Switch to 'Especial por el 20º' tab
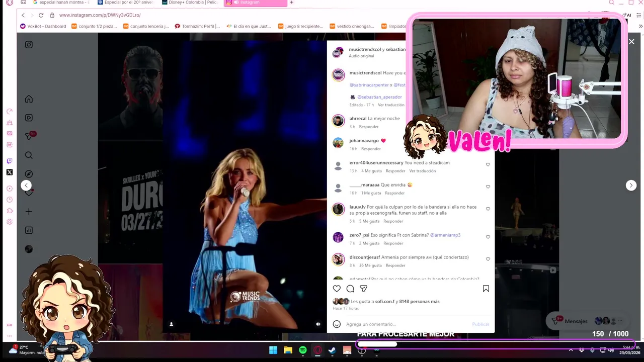The width and height of the screenshot is (644, 362). pyautogui.click(x=126, y=3)
